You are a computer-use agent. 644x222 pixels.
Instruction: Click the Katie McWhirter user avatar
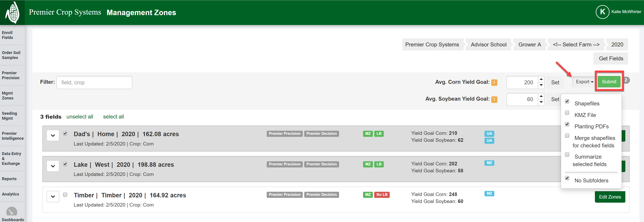click(x=602, y=12)
